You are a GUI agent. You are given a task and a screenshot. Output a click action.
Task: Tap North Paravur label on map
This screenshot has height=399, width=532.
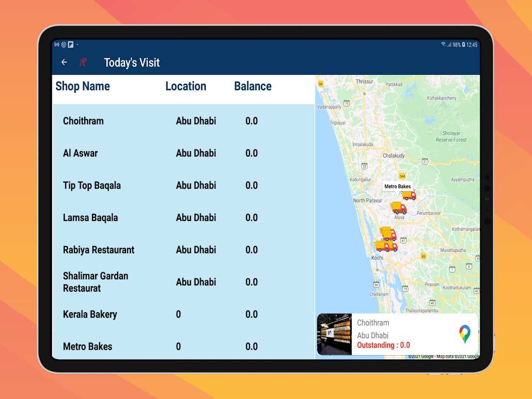click(368, 200)
